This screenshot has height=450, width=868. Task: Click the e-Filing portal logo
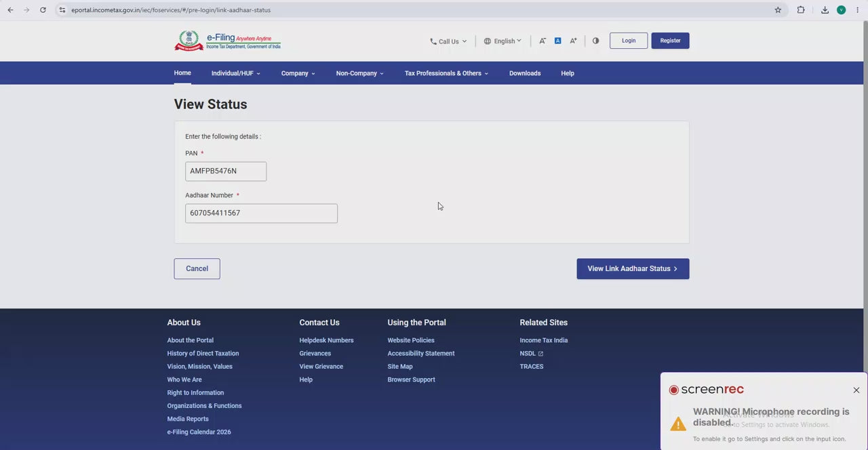click(228, 41)
